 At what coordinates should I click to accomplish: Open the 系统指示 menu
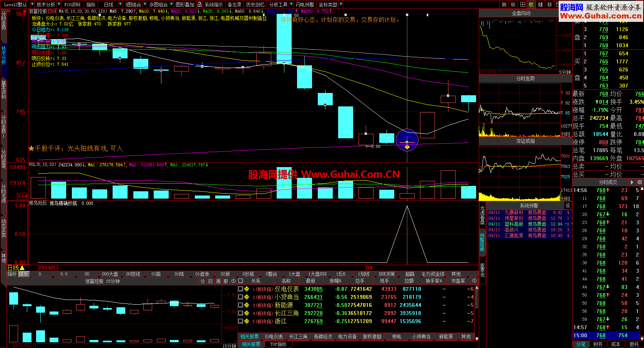[214, 5]
